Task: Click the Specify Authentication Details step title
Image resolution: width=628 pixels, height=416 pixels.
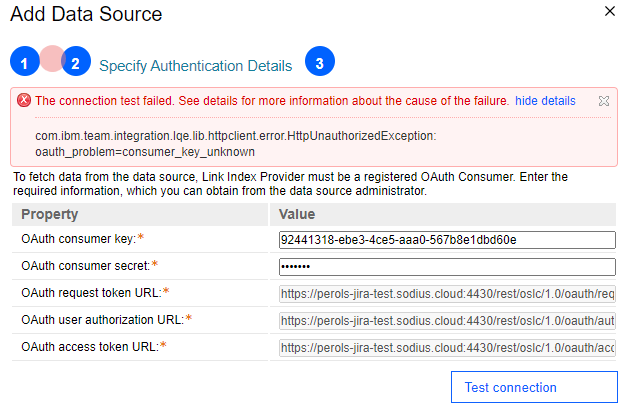Action: coord(195,66)
